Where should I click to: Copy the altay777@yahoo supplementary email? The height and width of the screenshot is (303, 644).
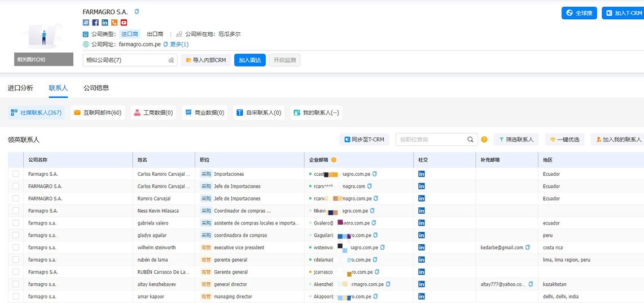tap(531, 284)
